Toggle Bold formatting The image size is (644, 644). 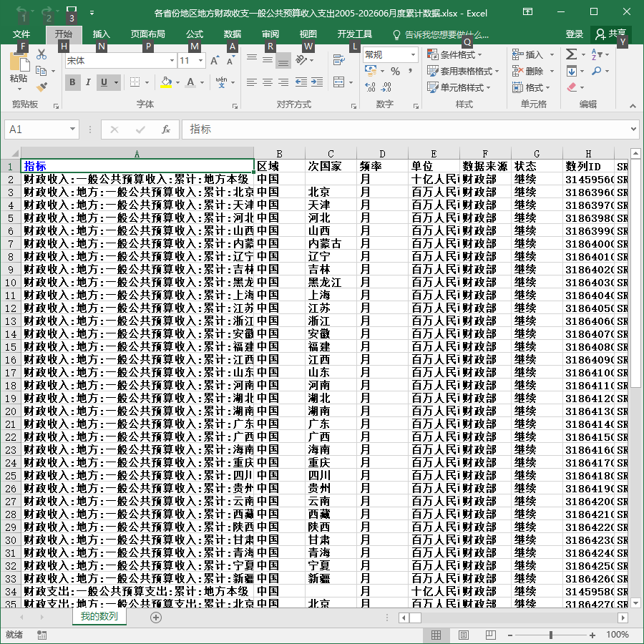[73, 82]
